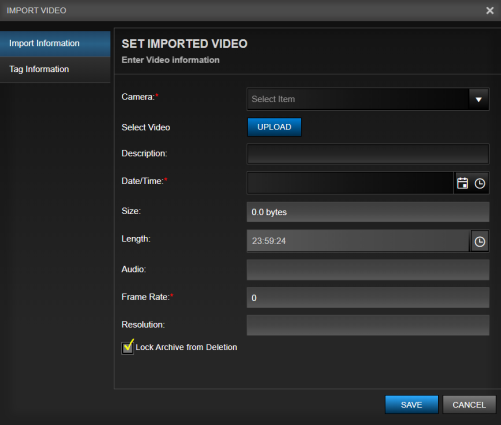Close the Import Video dialog
The width and height of the screenshot is (501, 425).
click(490, 11)
